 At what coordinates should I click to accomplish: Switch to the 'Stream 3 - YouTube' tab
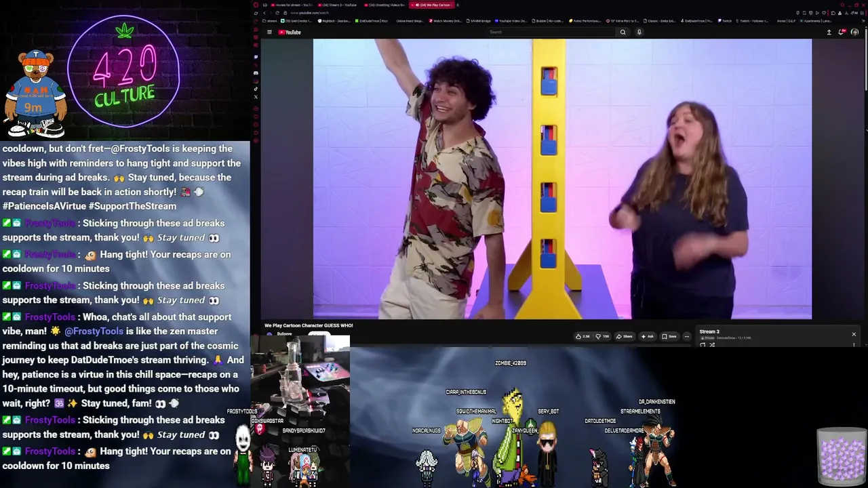(338, 5)
